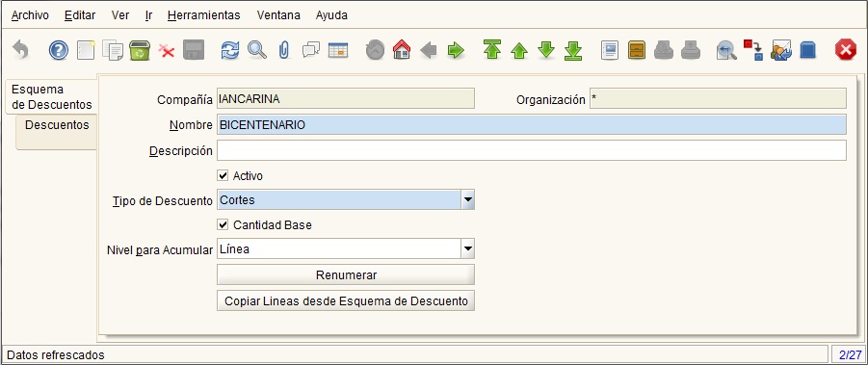Create a new record with the blank page icon
This screenshot has height=365, width=868.
click(86, 50)
